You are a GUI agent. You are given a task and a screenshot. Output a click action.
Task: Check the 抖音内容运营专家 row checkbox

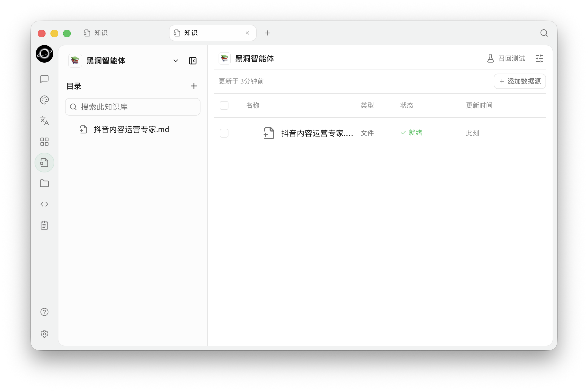tap(224, 133)
